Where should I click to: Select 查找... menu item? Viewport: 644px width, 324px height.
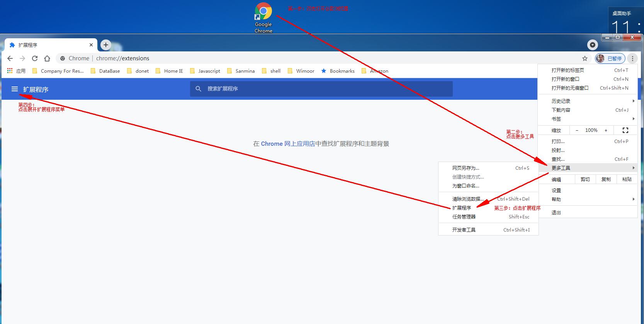pyautogui.click(x=588, y=159)
